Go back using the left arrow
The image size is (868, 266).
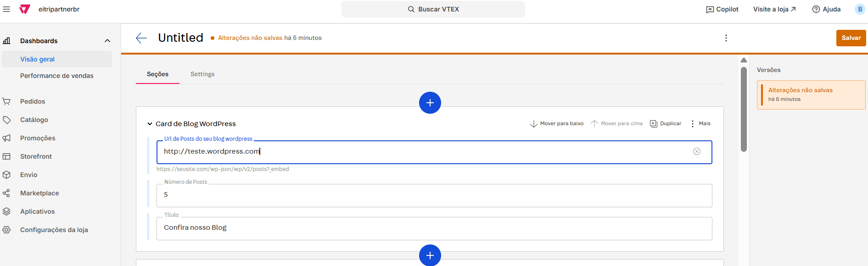coord(141,38)
